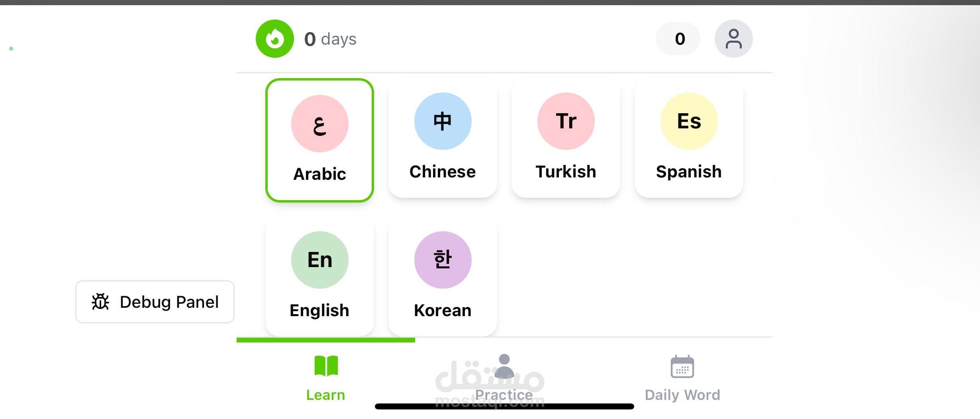Click the yellow Es circle icon

689,121
